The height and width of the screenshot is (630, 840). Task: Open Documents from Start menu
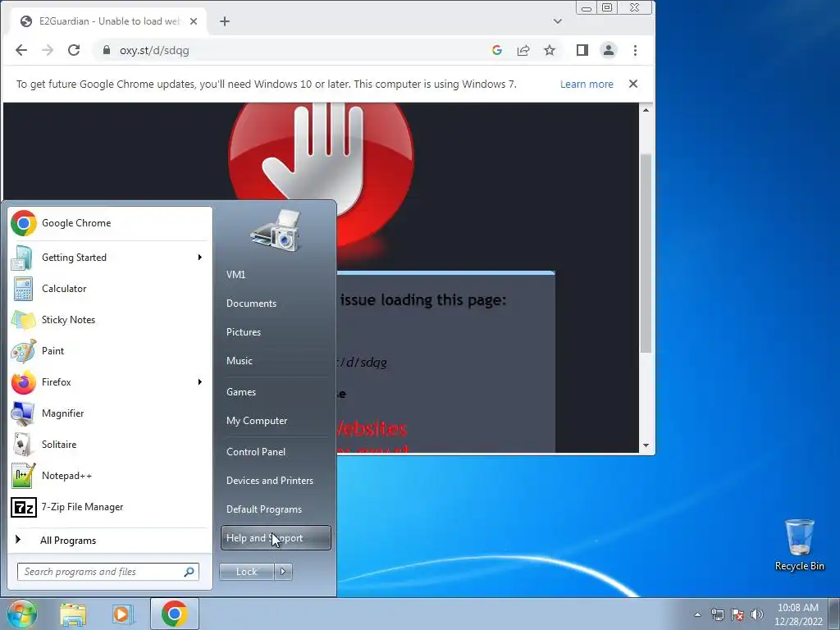coord(276,304)
